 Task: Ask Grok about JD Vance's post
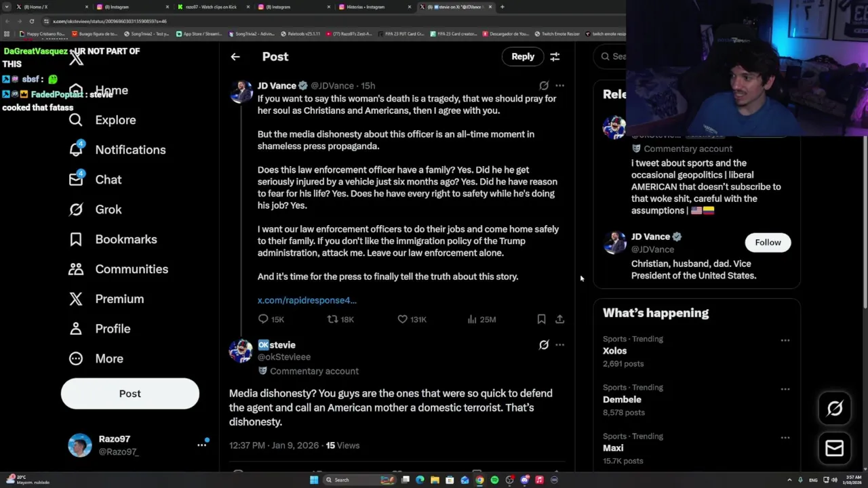pyautogui.click(x=544, y=85)
